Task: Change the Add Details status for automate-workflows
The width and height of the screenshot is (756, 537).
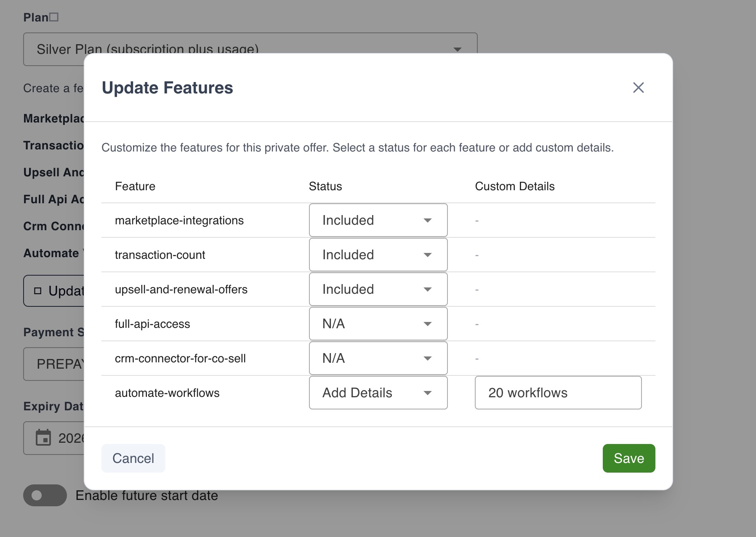Action: point(378,393)
